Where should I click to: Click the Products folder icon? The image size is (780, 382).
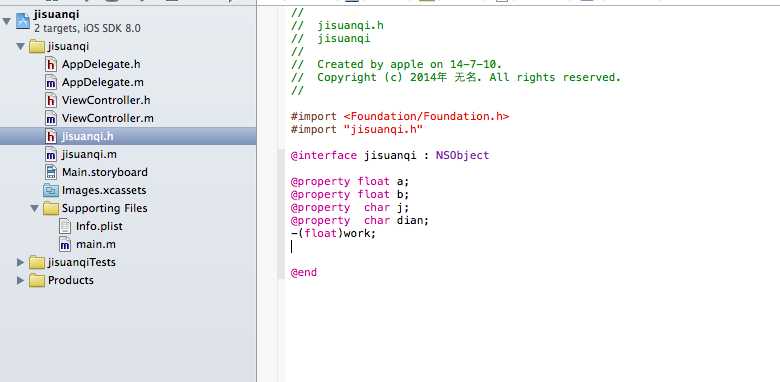coord(37,280)
